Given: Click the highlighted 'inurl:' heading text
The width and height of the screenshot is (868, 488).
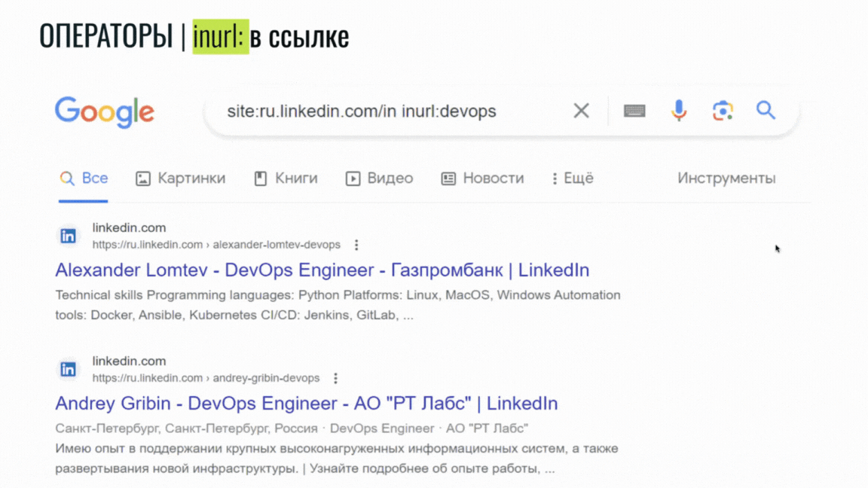Looking at the screenshot, I should tap(220, 36).
